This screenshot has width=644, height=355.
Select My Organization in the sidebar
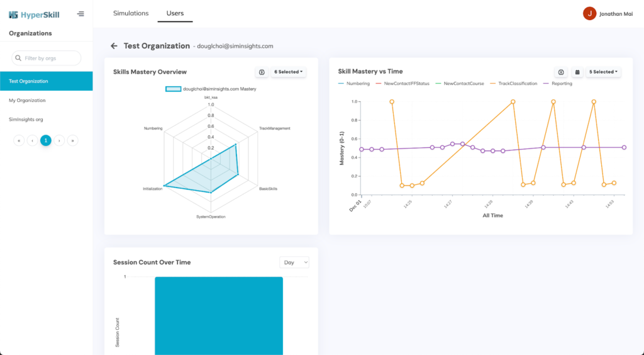tap(27, 100)
